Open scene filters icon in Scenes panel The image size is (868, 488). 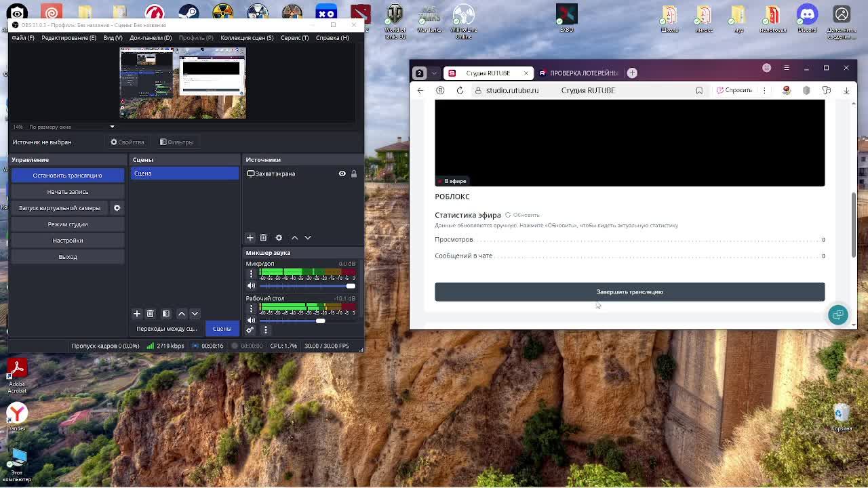(166, 314)
